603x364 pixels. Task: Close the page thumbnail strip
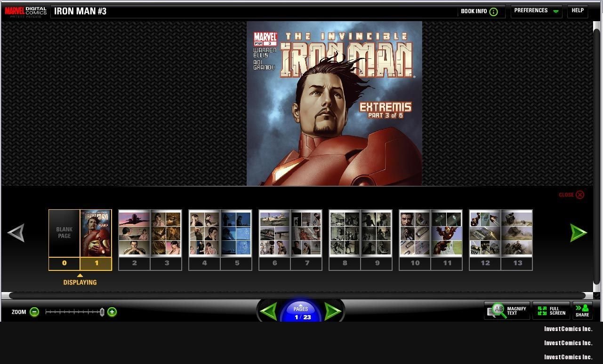[x=571, y=195]
